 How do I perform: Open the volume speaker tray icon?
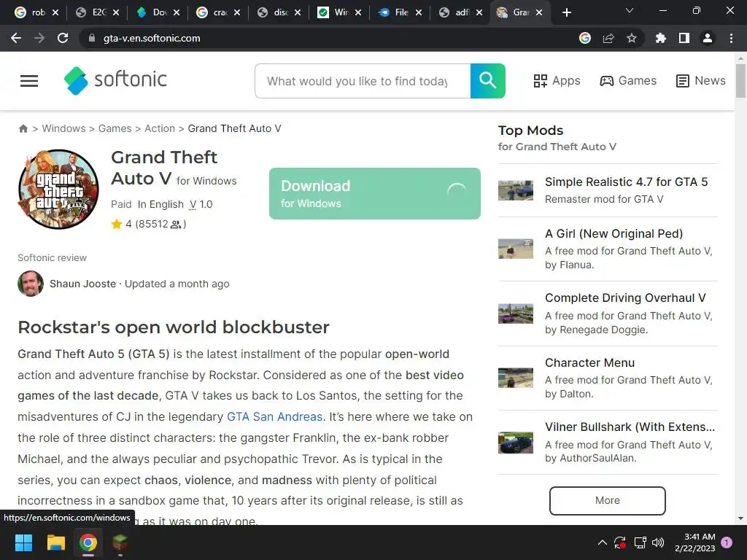[658, 542]
